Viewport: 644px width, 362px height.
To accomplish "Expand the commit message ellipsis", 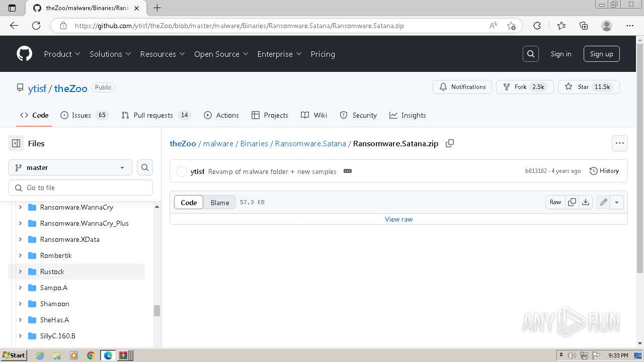I will 348,171.
